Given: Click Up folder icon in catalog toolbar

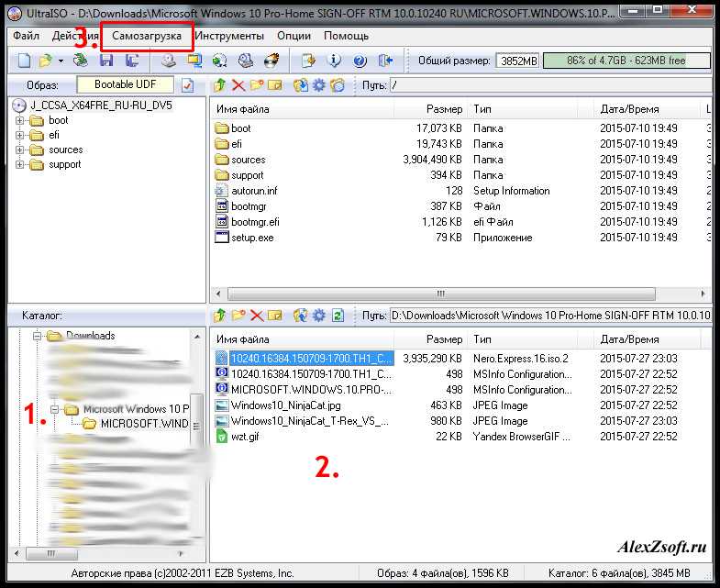Looking at the screenshot, I should pos(220,316).
